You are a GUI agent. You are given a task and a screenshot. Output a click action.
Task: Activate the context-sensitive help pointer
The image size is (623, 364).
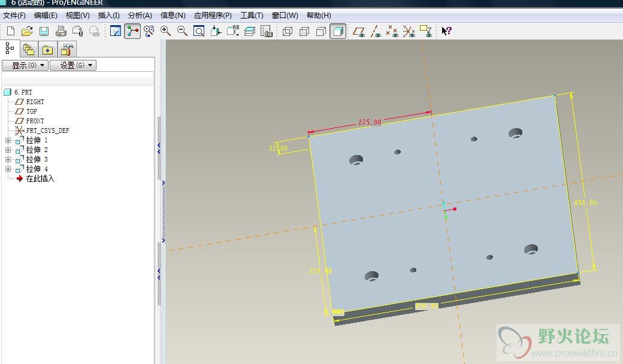click(x=447, y=31)
